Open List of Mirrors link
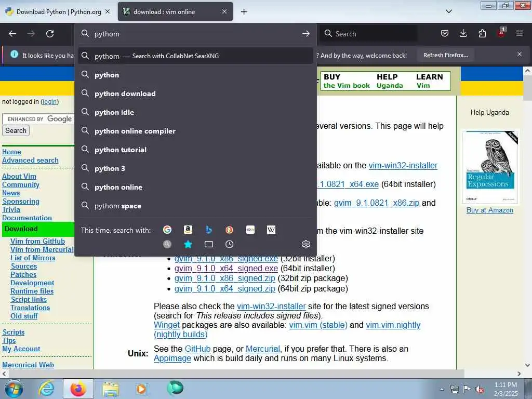The image size is (532, 399). (33, 258)
